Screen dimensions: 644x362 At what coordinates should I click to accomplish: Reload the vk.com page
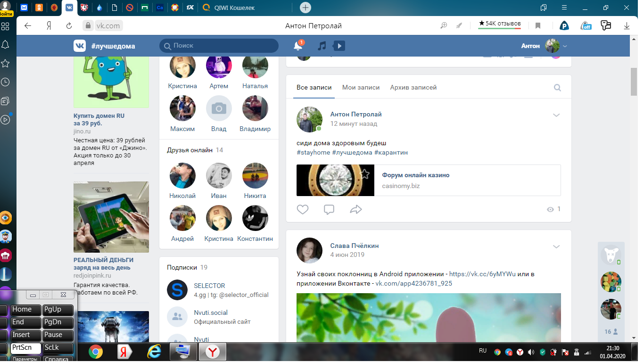pyautogui.click(x=69, y=26)
